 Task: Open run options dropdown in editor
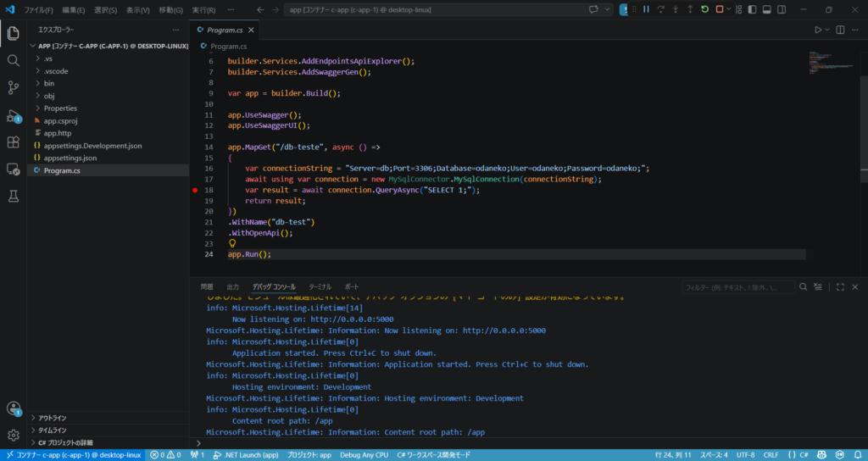(x=827, y=30)
